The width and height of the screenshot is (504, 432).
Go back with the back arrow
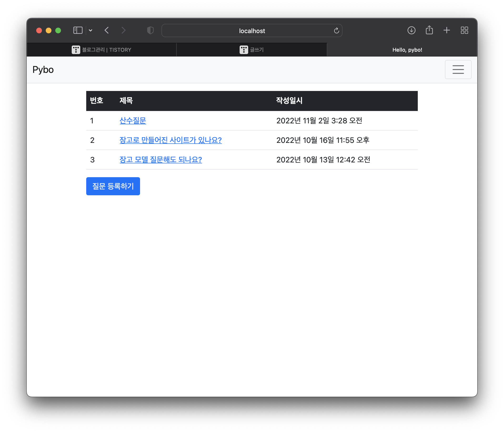[106, 30]
